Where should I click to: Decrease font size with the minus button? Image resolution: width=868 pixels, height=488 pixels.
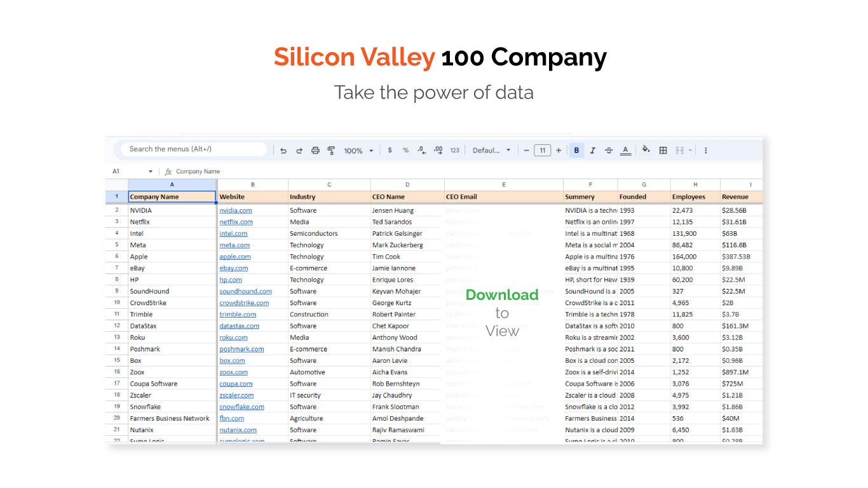(x=526, y=151)
